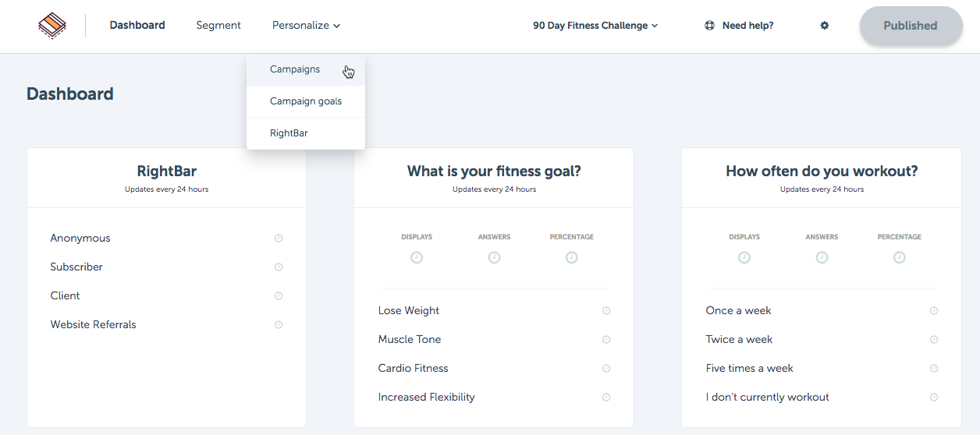This screenshot has width=980, height=435.
Task: Click clock icon under workout PERCENTAGE
Action: click(900, 257)
